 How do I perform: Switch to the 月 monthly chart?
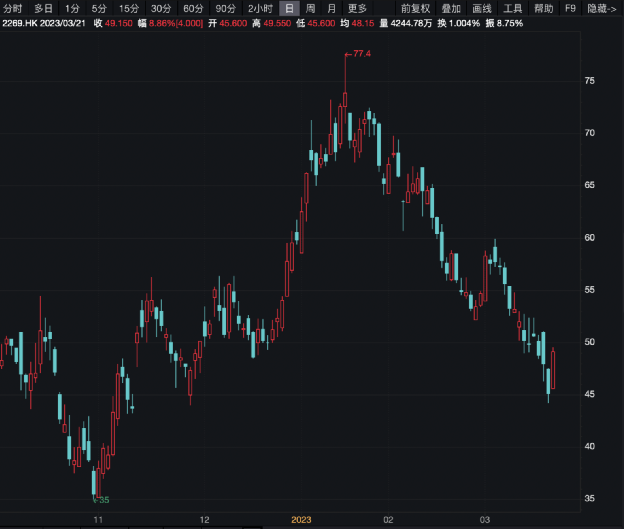[331, 8]
